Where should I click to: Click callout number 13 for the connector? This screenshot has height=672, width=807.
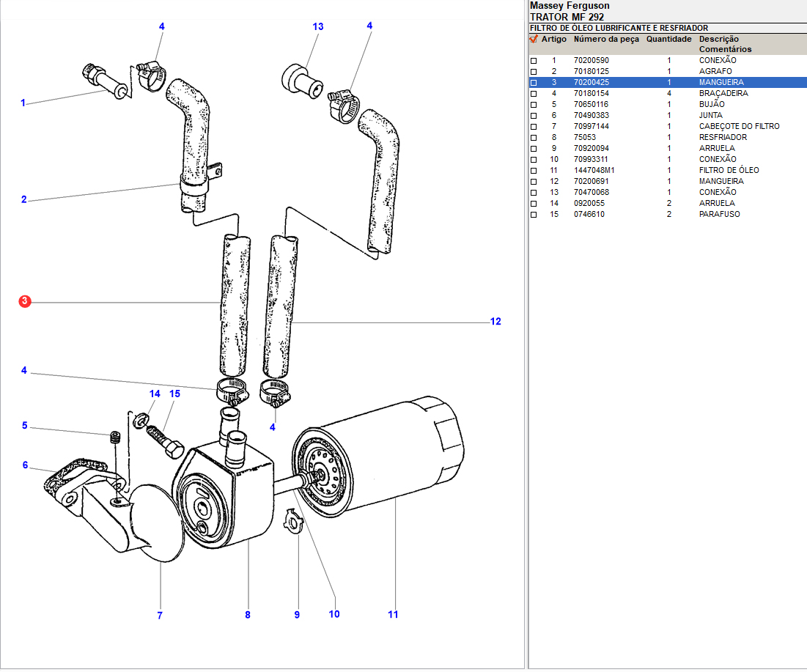tap(317, 27)
